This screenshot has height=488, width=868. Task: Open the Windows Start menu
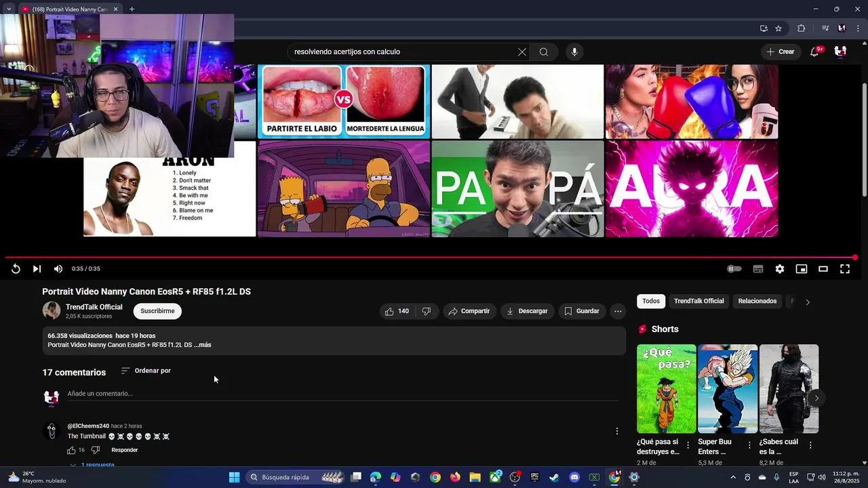click(234, 477)
